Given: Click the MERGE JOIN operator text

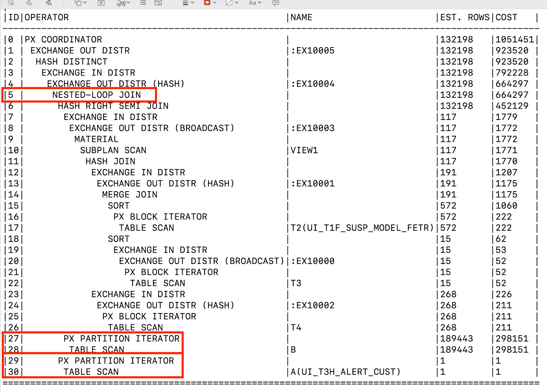Looking at the screenshot, I should pyautogui.click(x=130, y=194).
